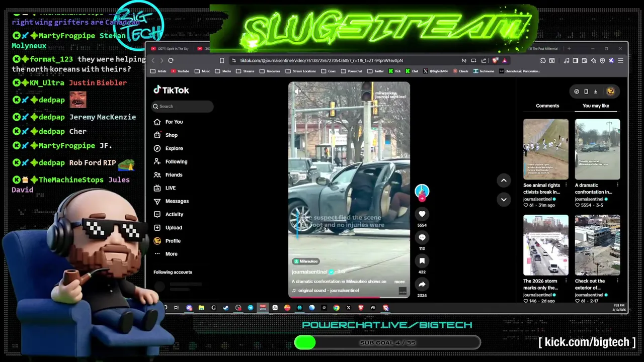Viewport: 644px width, 362px height.
Task: Go to the next video with down chevron
Action: (x=504, y=200)
